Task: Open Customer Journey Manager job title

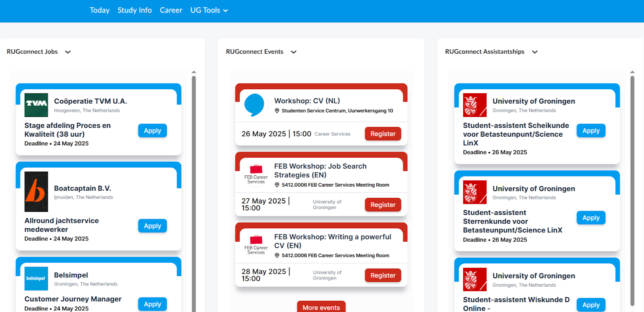Action: 73,299
